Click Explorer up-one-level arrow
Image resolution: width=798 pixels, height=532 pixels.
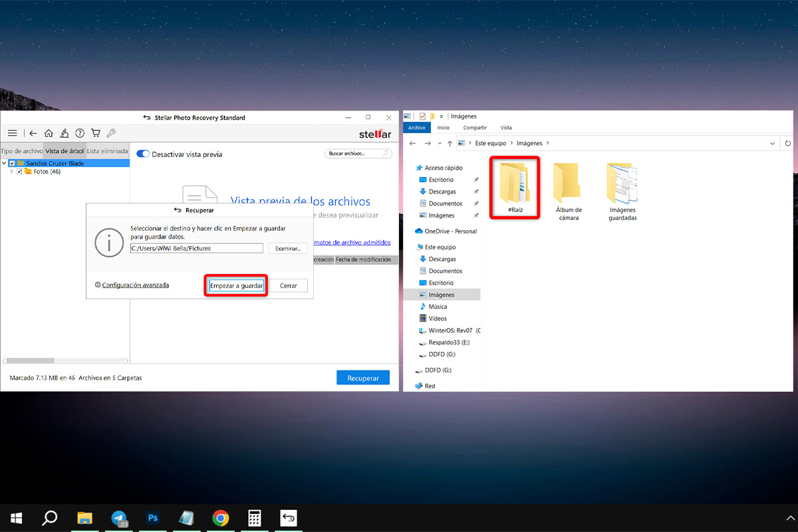(450, 143)
